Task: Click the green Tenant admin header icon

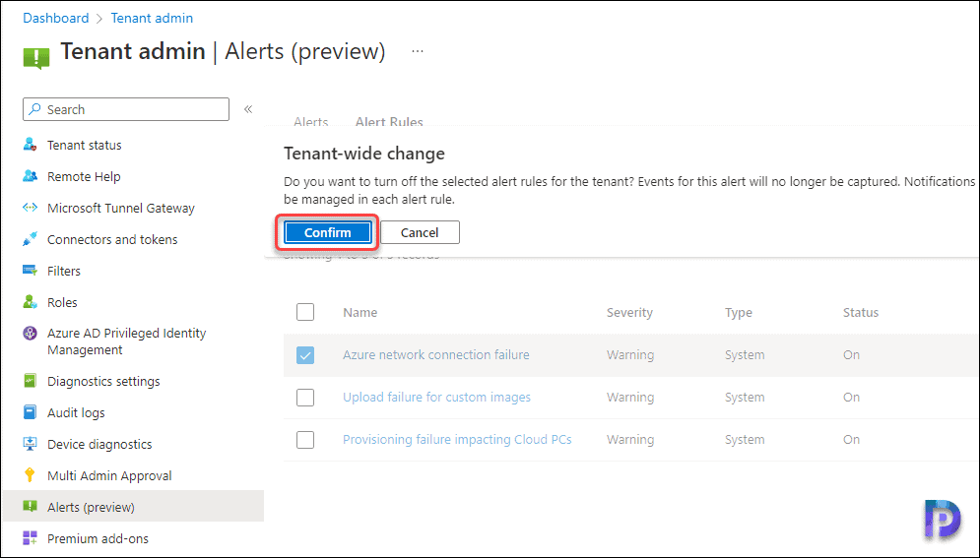Action: (x=36, y=57)
